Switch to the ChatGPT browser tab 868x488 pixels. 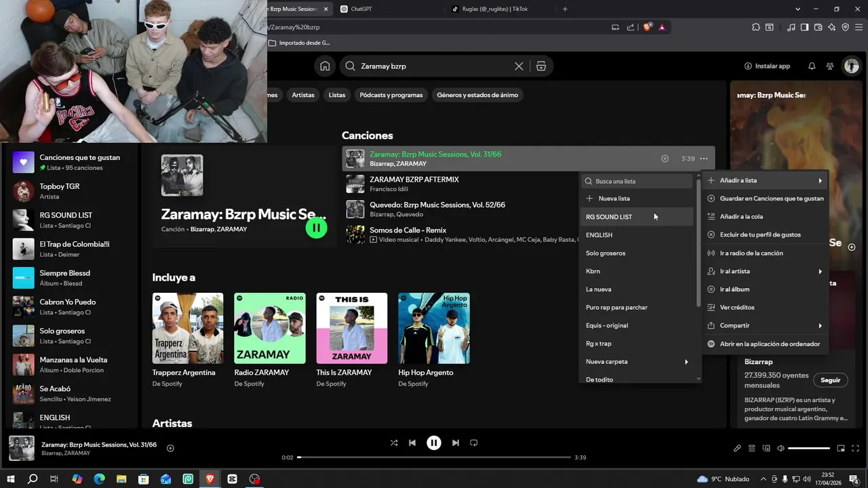tap(390, 9)
